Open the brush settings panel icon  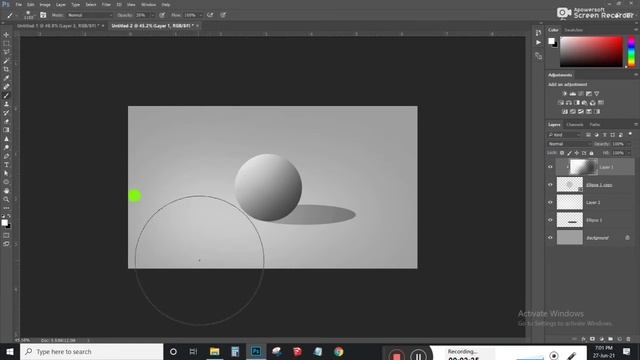tap(43, 15)
